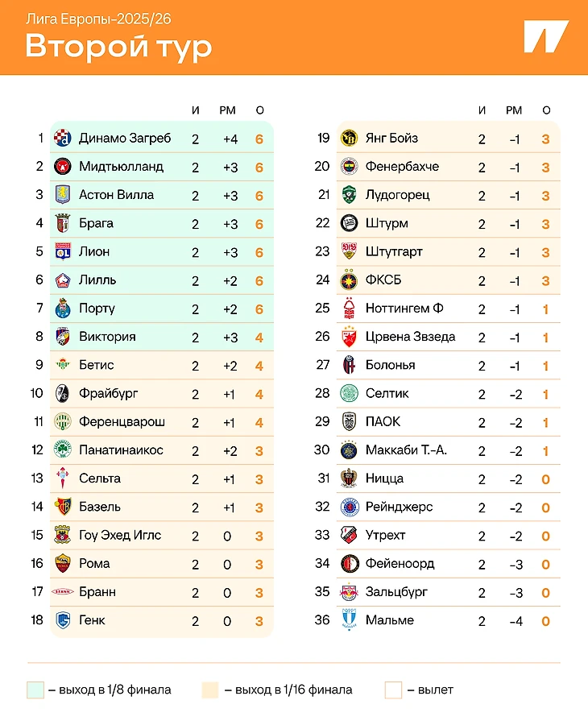
Task: Click the Feyenoord club logo
Action: tap(349, 563)
